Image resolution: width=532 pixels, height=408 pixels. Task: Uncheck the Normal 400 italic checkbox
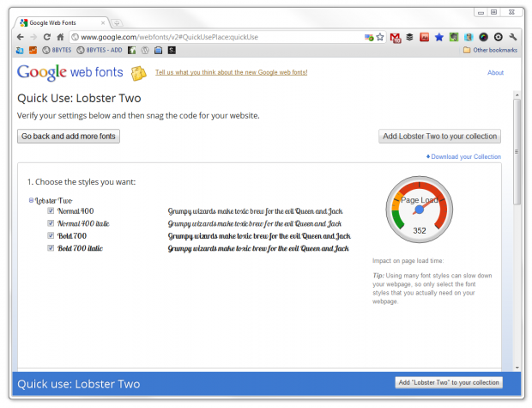tap(51, 223)
